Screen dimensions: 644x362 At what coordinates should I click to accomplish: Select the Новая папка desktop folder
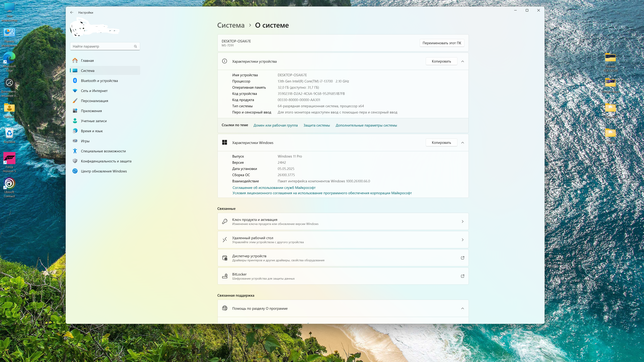[610, 85]
